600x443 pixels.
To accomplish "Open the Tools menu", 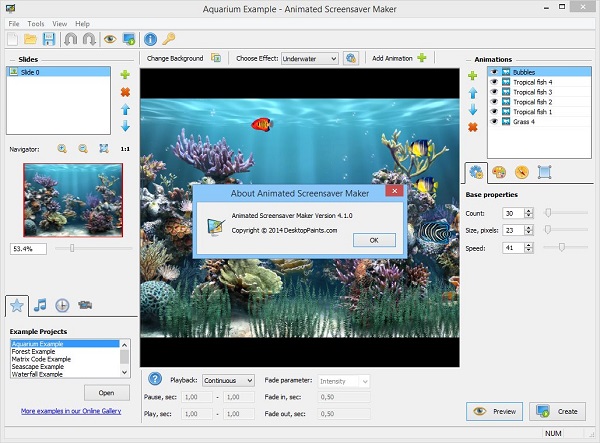I will pos(36,24).
